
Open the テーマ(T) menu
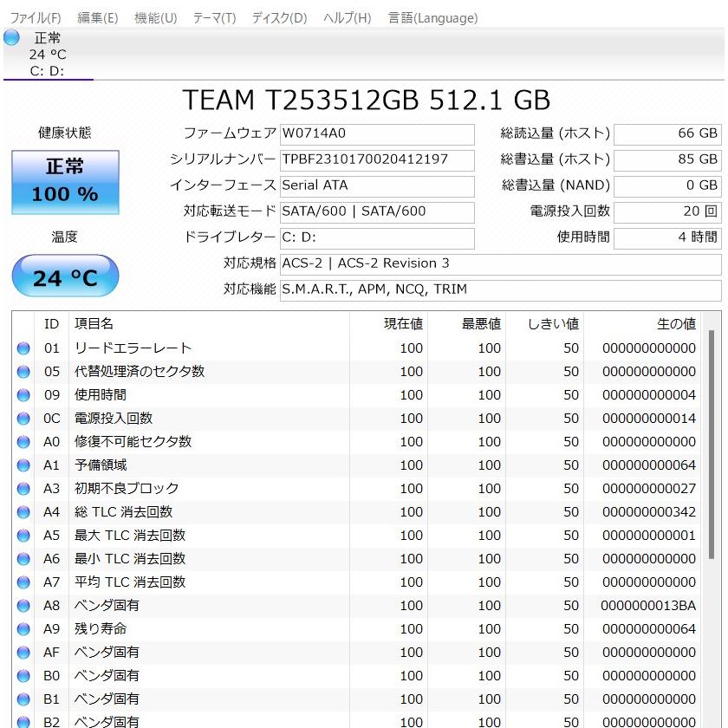pos(215,18)
